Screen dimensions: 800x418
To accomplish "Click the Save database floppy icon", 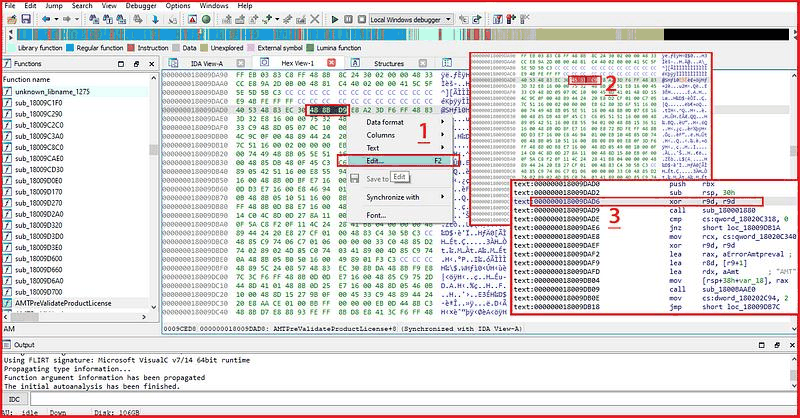I will tap(26, 19).
